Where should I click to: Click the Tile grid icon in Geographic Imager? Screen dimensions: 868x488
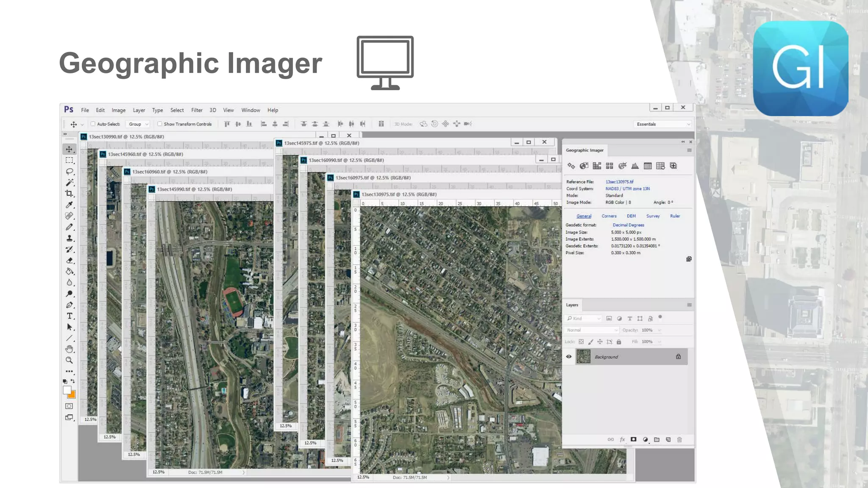tap(609, 166)
